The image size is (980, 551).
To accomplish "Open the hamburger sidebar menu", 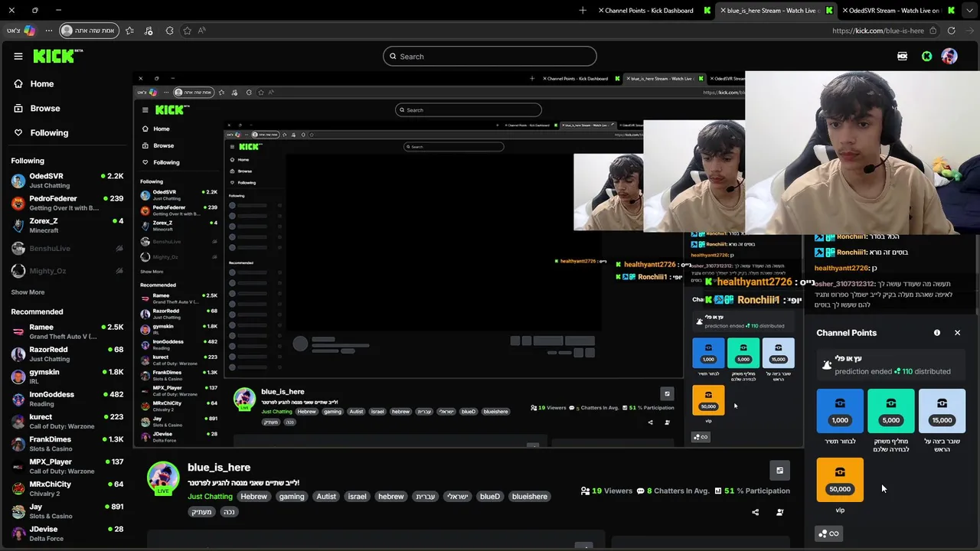I will 18,56.
